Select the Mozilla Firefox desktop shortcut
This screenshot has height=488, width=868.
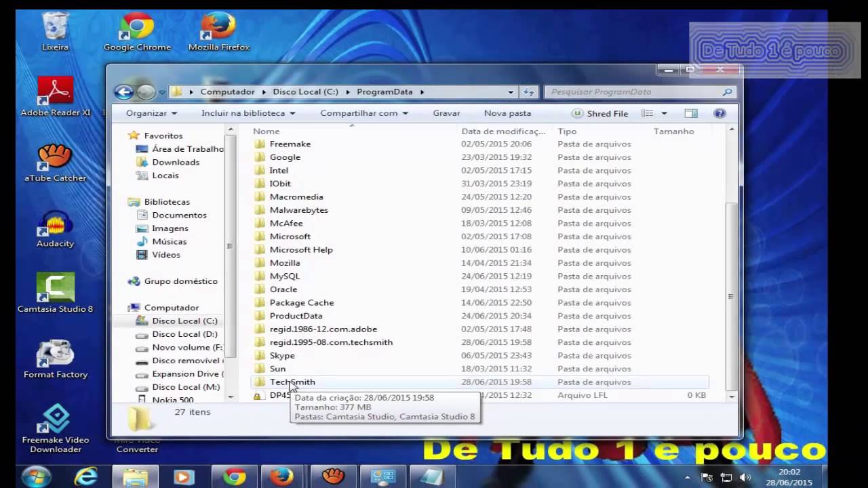coord(218,31)
